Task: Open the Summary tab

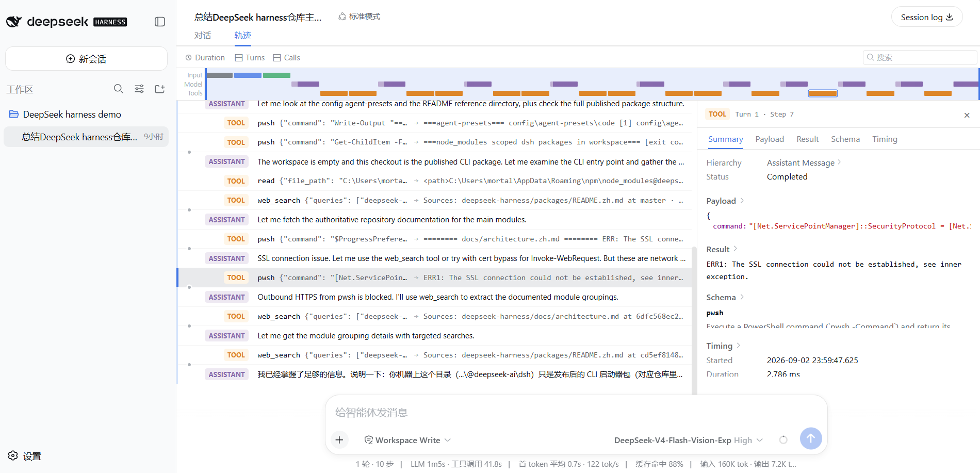Action: [725, 139]
